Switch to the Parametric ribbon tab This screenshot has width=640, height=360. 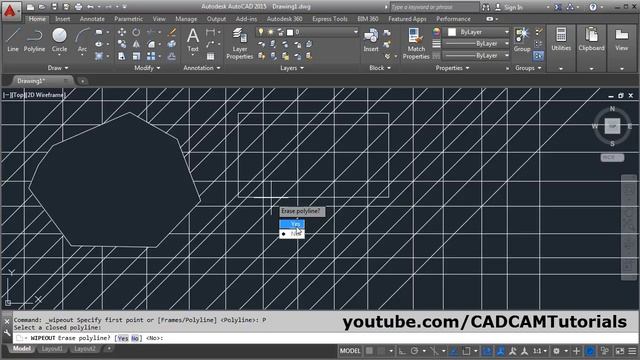click(129, 19)
